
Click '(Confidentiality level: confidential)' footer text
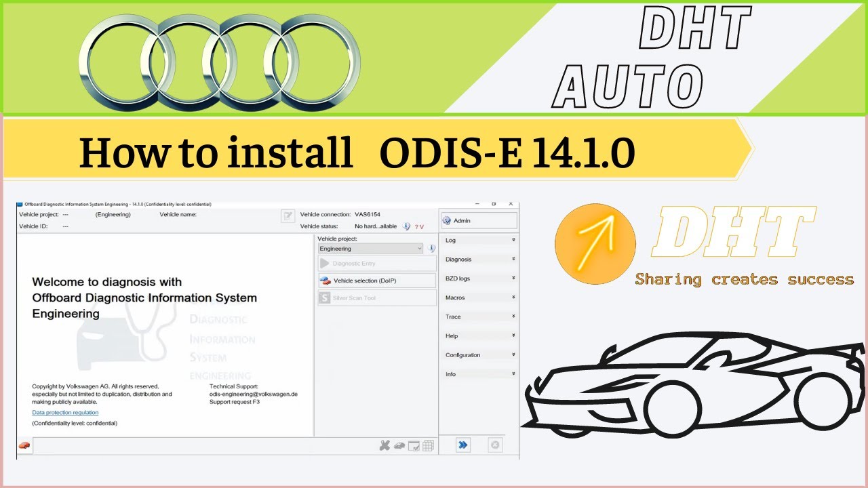click(75, 423)
